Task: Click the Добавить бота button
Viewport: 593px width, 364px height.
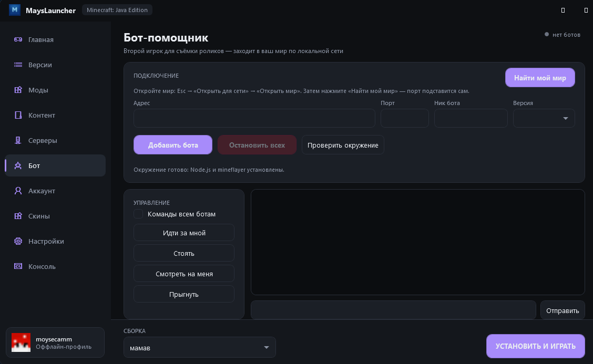Action: [173, 145]
